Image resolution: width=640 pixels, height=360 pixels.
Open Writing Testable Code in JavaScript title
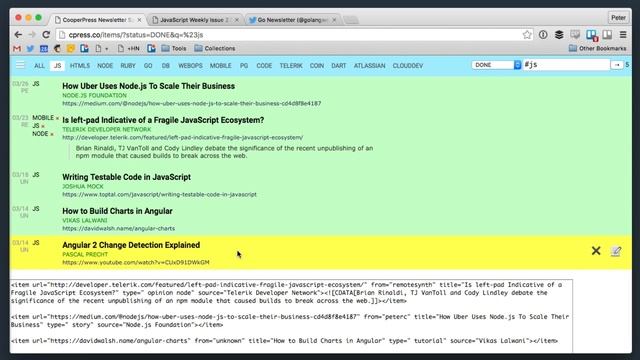point(127,177)
